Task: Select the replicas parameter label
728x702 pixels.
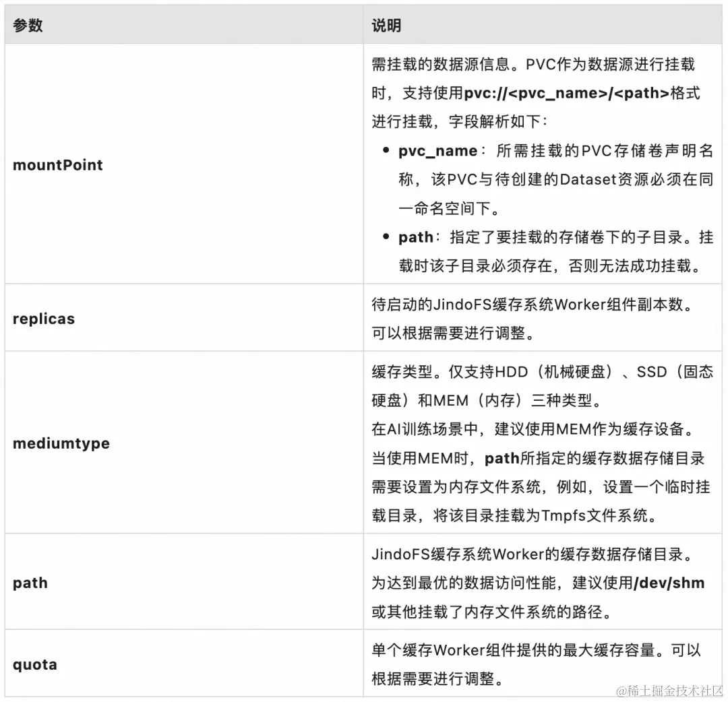Action: point(43,318)
